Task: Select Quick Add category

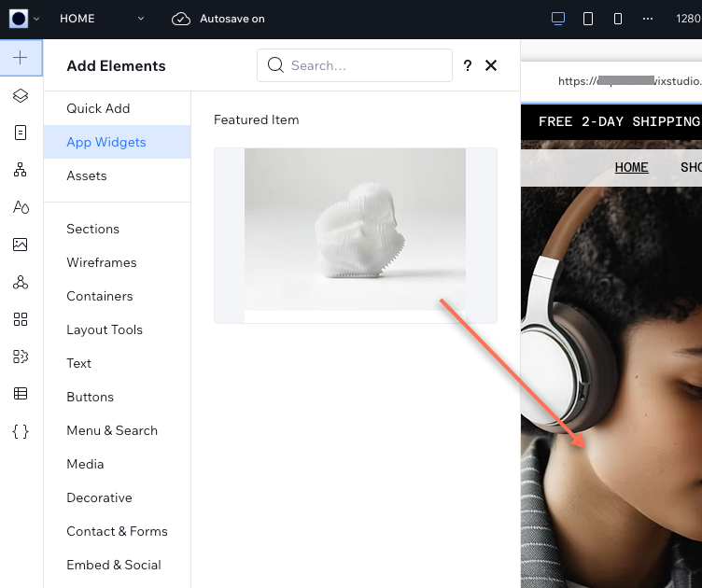Action: click(118, 108)
